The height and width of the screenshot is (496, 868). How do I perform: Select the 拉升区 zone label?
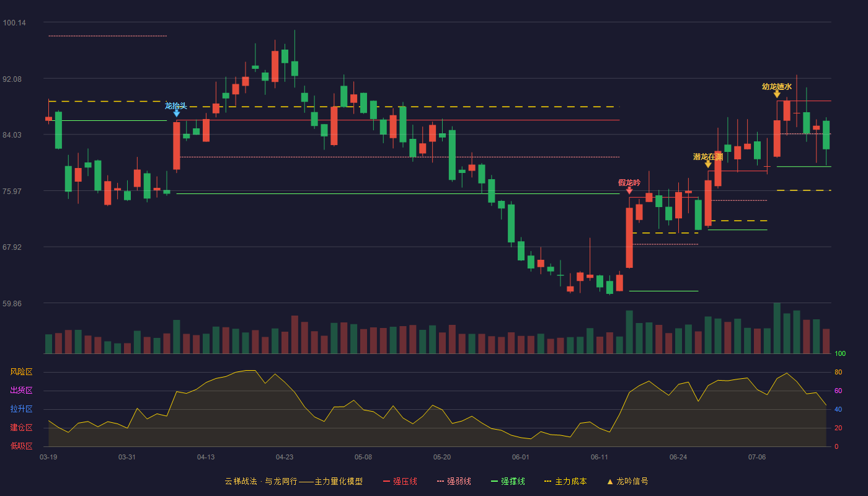(21, 409)
